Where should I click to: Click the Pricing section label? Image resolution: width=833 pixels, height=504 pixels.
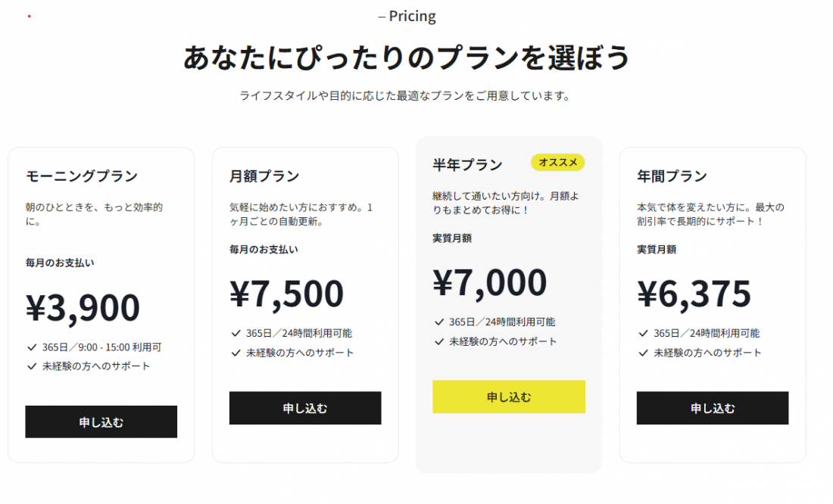pos(407,16)
